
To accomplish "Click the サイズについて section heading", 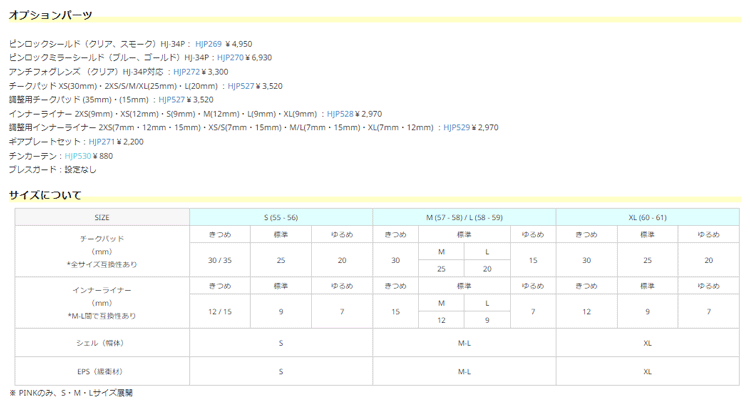I will (x=45, y=195).
